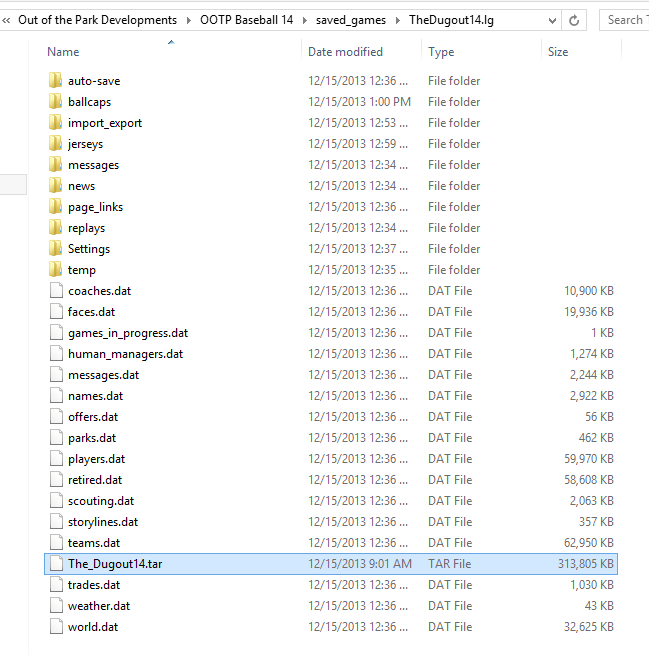The width and height of the screenshot is (649, 655).
Task: Select the players.dat file icon
Action: point(55,459)
